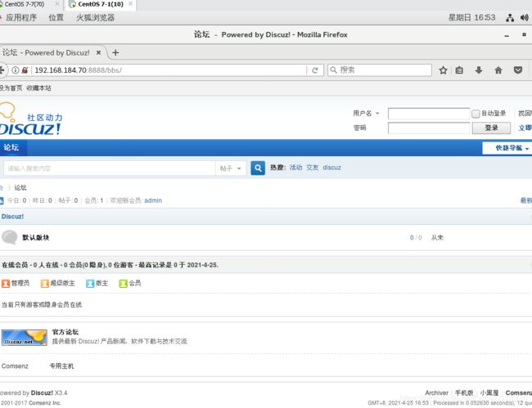Viewport: 532px width, 408px height.
Task: Click the site information icon in URL bar
Action: 16,70
